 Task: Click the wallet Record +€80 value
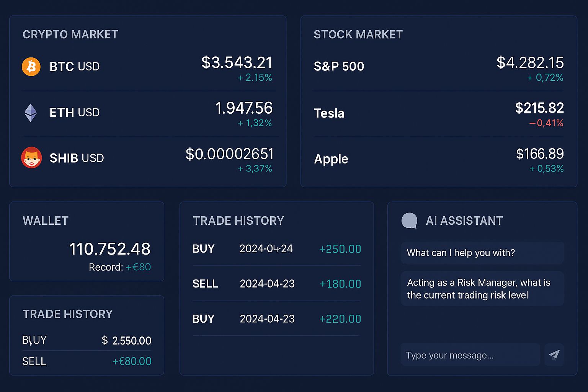pyautogui.click(x=138, y=267)
